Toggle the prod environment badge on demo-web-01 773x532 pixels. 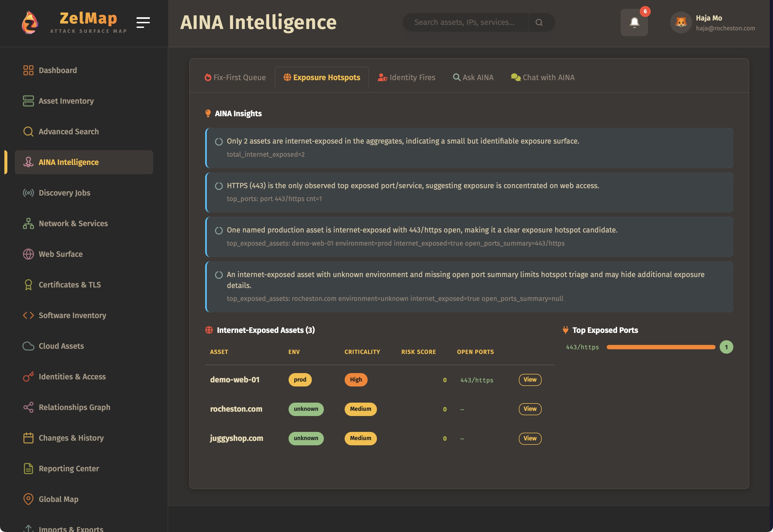[x=300, y=380]
